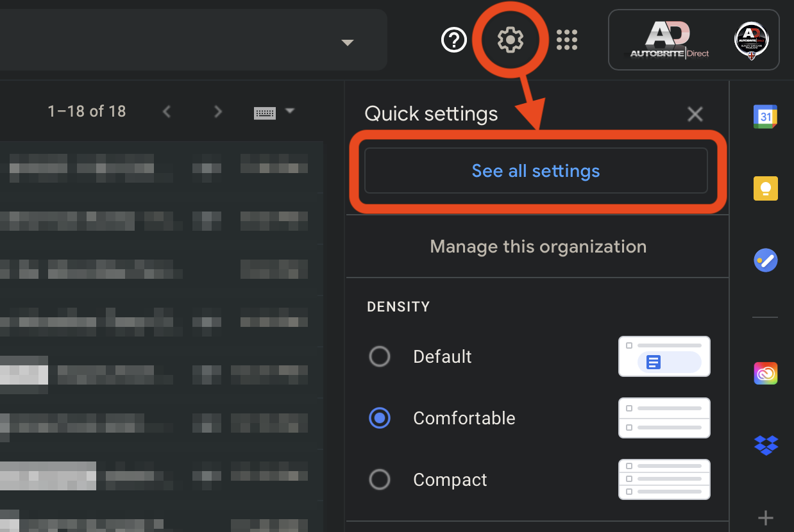Click the round account avatar
This screenshot has height=532, width=794.
(751, 40)
